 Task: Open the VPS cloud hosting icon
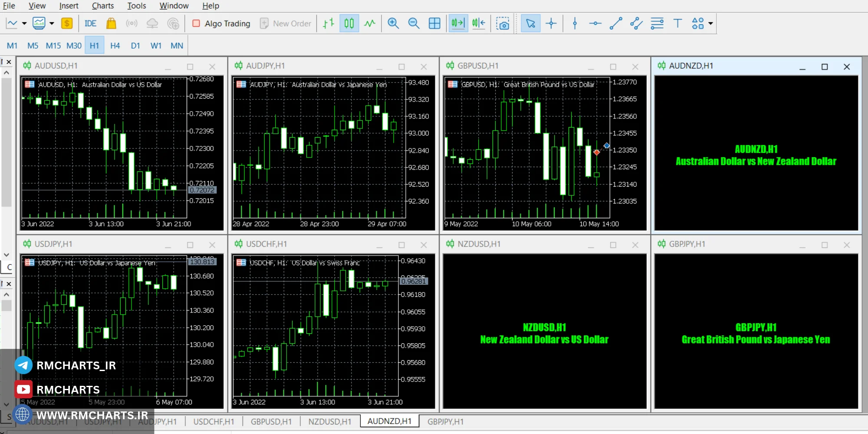pos(152,23)
